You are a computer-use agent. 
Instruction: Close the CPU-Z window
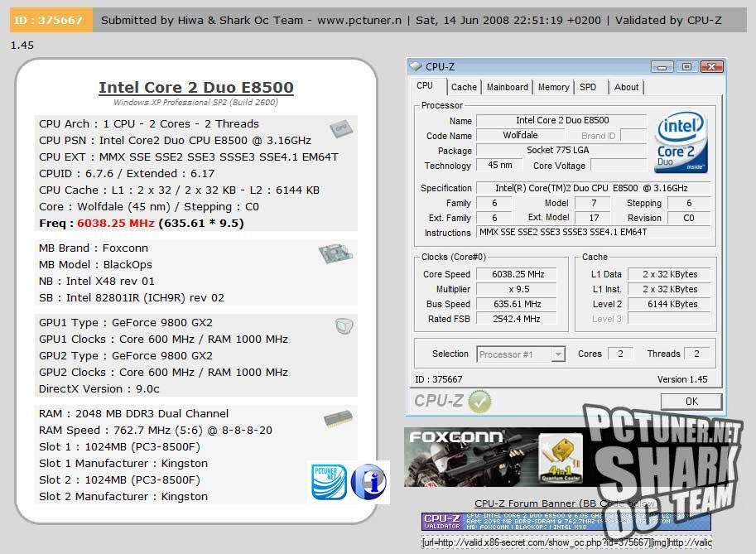[711, 67]
